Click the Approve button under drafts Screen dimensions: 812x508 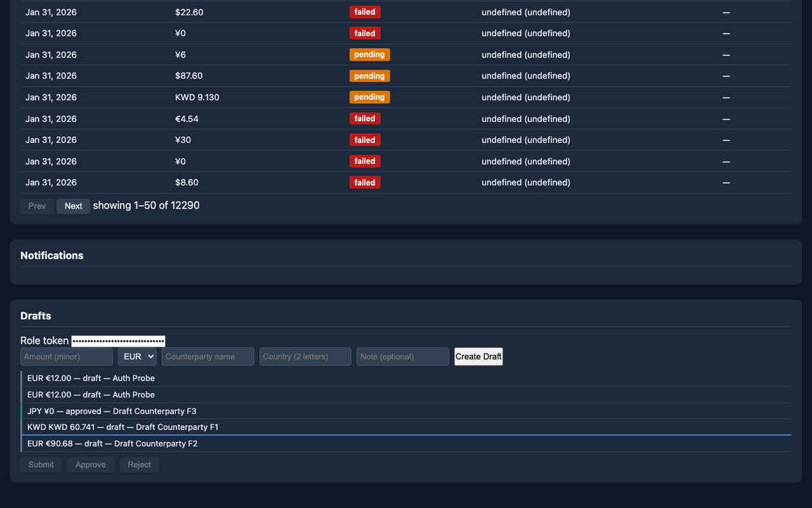tap(91, 465)
